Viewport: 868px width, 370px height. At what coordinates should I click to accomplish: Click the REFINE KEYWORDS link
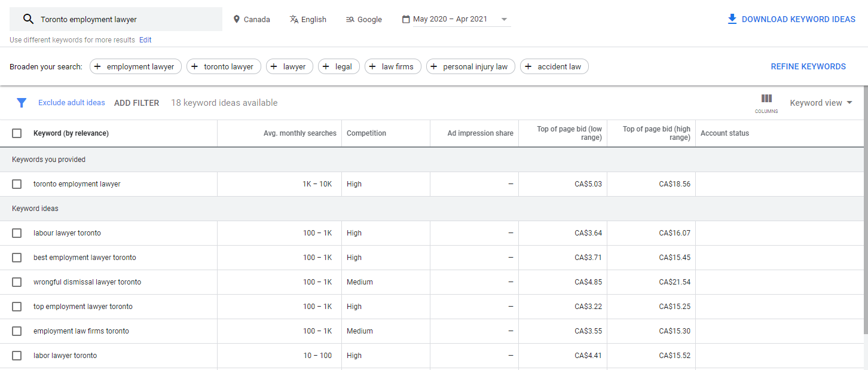[808, 66]
